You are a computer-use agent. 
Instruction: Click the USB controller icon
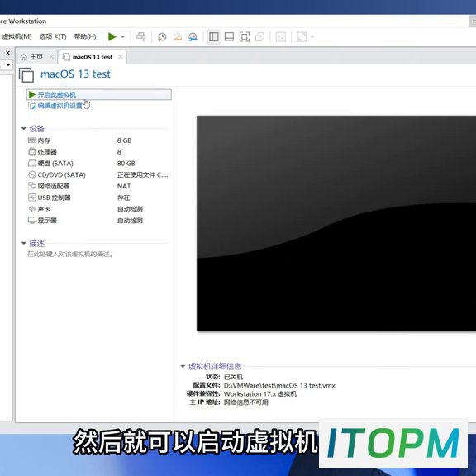tap(32, 198)
